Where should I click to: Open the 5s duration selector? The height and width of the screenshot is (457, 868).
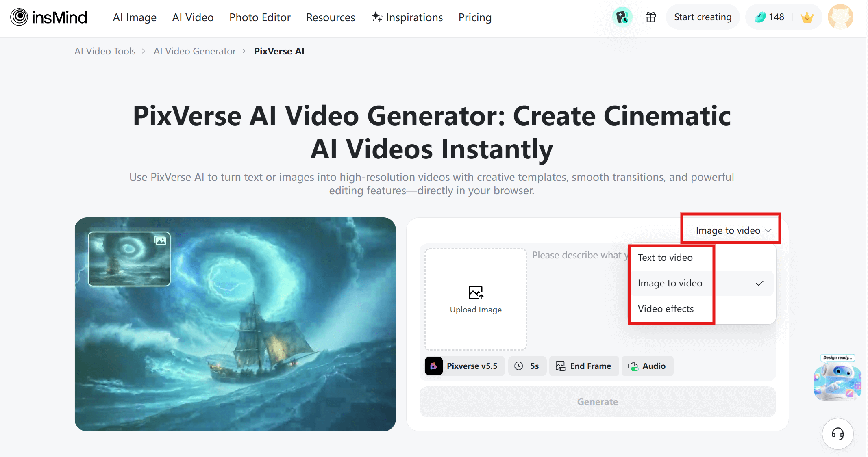[527, 366]
